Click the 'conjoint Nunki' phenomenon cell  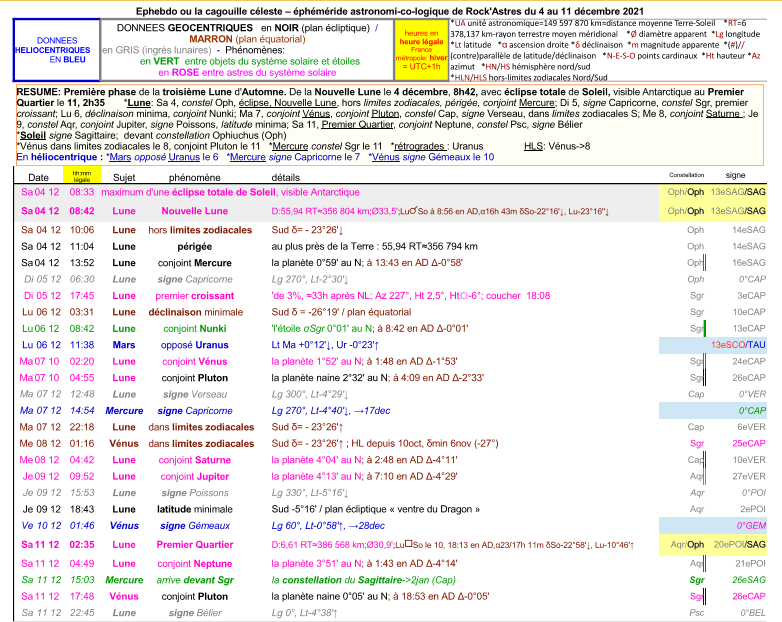tap(195, 329)
